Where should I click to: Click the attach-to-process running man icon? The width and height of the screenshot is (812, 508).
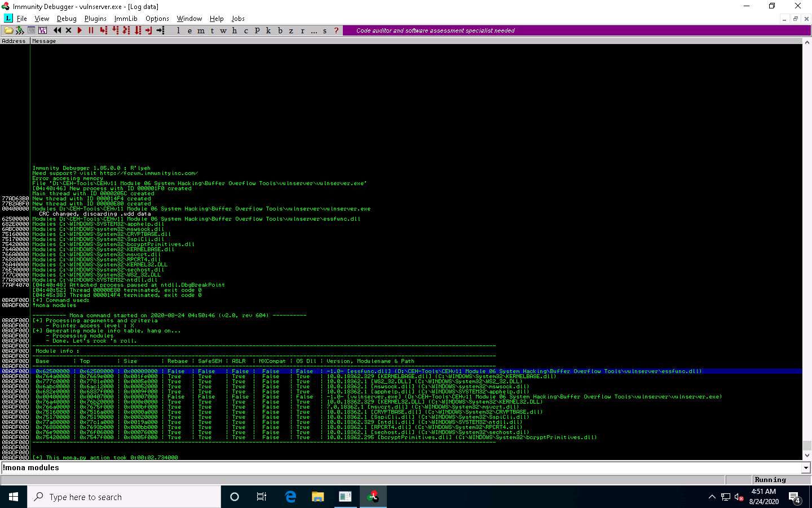click(x=20, y=30)
